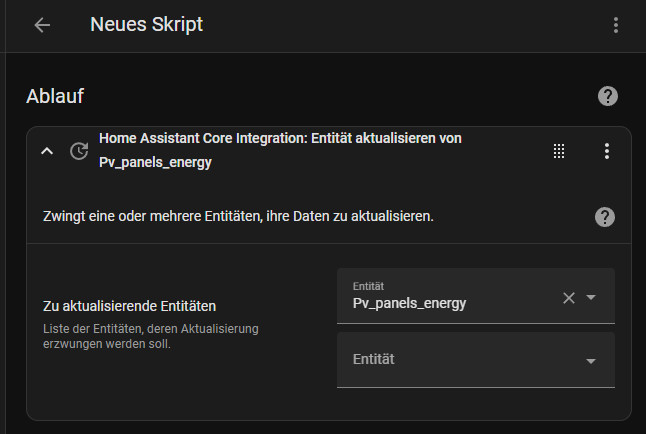Expand the empty Entität dropdown arrow
This screenshot has width=646, height=434.
[x=591, y=360]
